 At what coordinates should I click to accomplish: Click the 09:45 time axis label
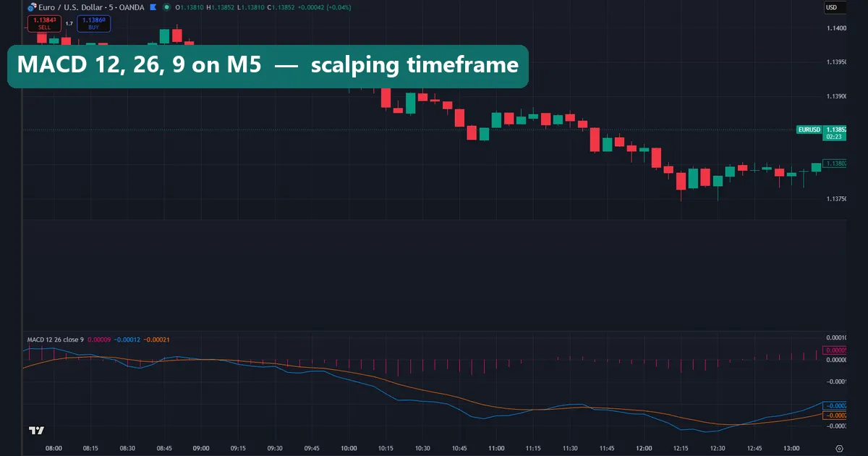[312, 448]
